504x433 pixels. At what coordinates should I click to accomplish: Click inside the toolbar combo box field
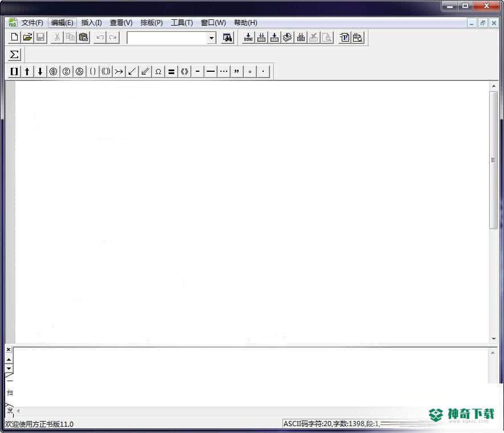[167, 38]
